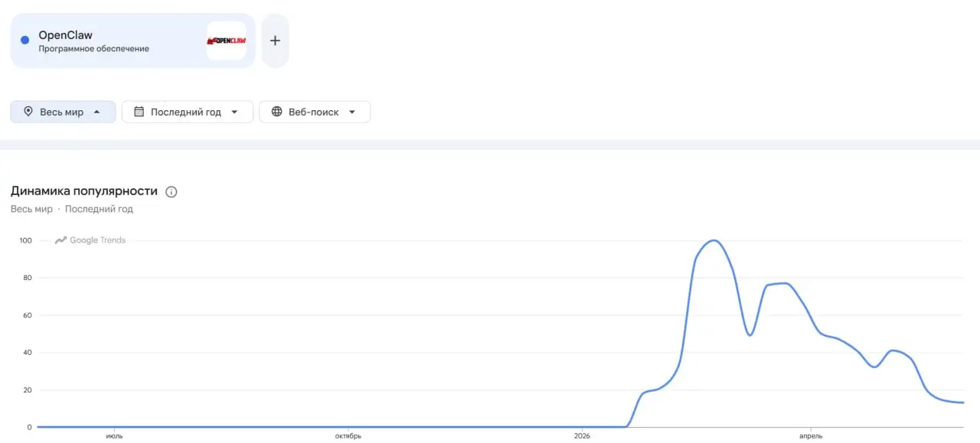Click the 40 label on the y-axis
The height and width of the screenshot is (443, 980).
coord(28,353)
